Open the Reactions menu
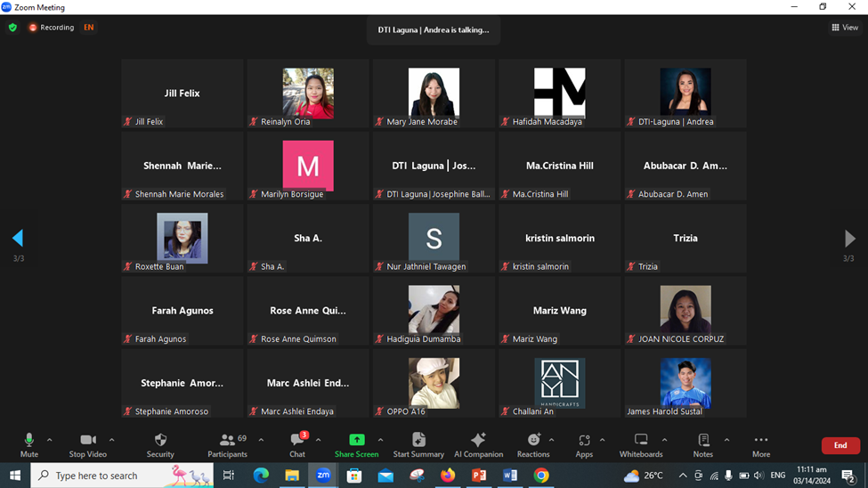The image size is (868, 488). click(x=533, y=443)
